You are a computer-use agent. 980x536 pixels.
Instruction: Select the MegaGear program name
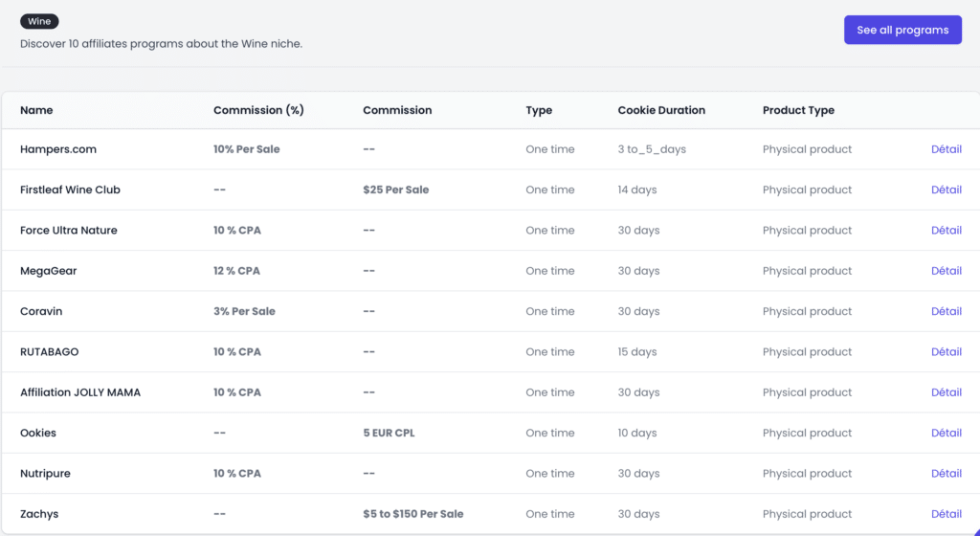pyautogui.click(x=48, y=271)
